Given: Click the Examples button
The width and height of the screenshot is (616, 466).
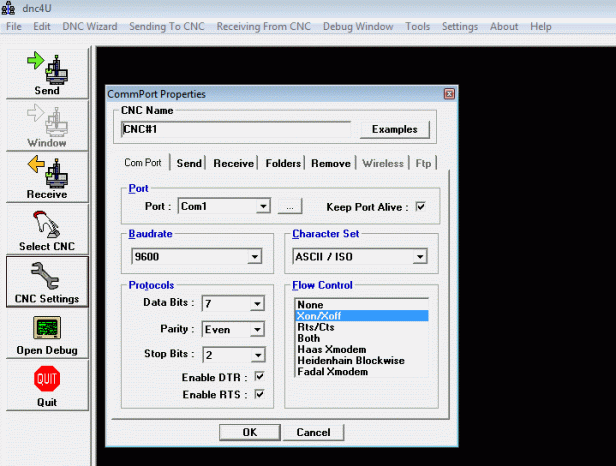Looking at the screenshot, I should click(400, 129).
